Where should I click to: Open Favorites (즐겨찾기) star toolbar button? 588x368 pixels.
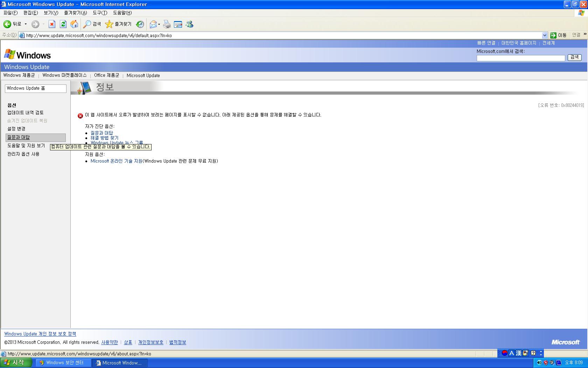118,24
